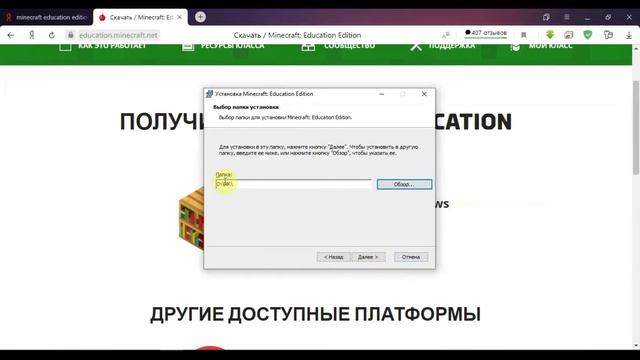This screenshot has height=360, width=640.
Task: Open the tab overview icon in title bar
Action: tap(546, 17)
